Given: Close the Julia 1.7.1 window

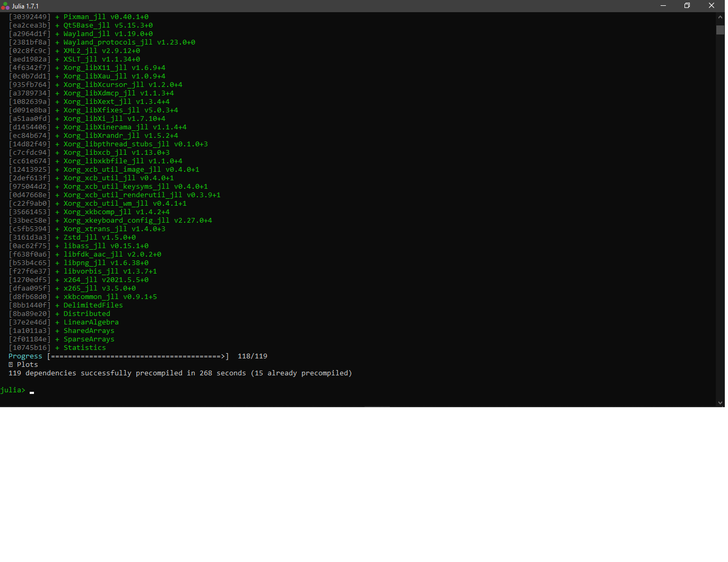Looking at the screenshot, I should 712,5.
